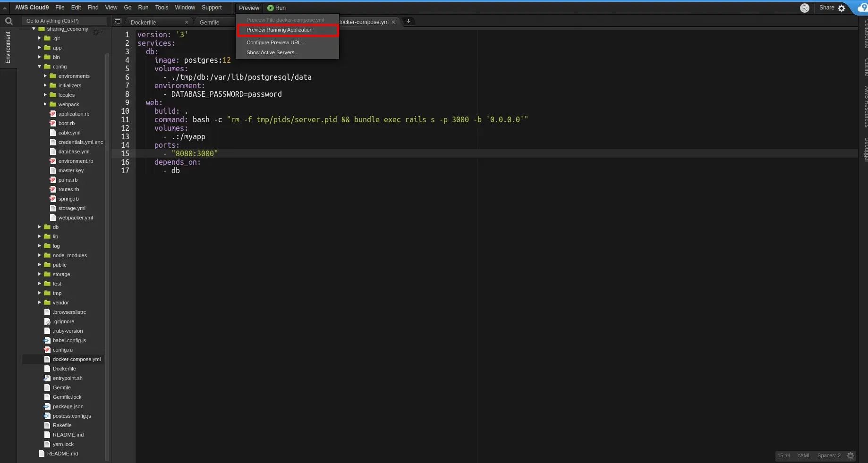
Task: Click the entrypoint.sh file icon
Action: point(47,378)
